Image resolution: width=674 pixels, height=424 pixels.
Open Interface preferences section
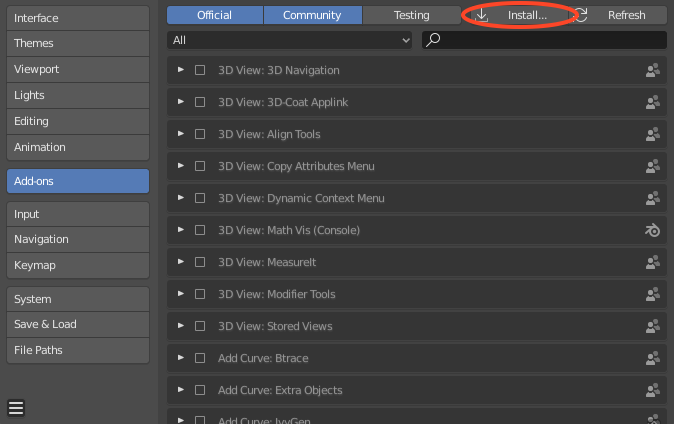(78, 18)
